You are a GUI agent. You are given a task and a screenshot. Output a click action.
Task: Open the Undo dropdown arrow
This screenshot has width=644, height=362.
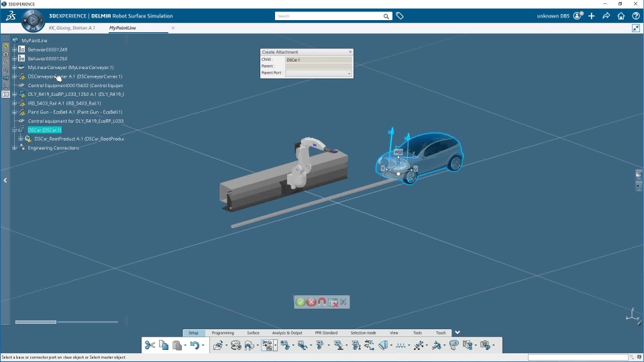tap(203, 346)
